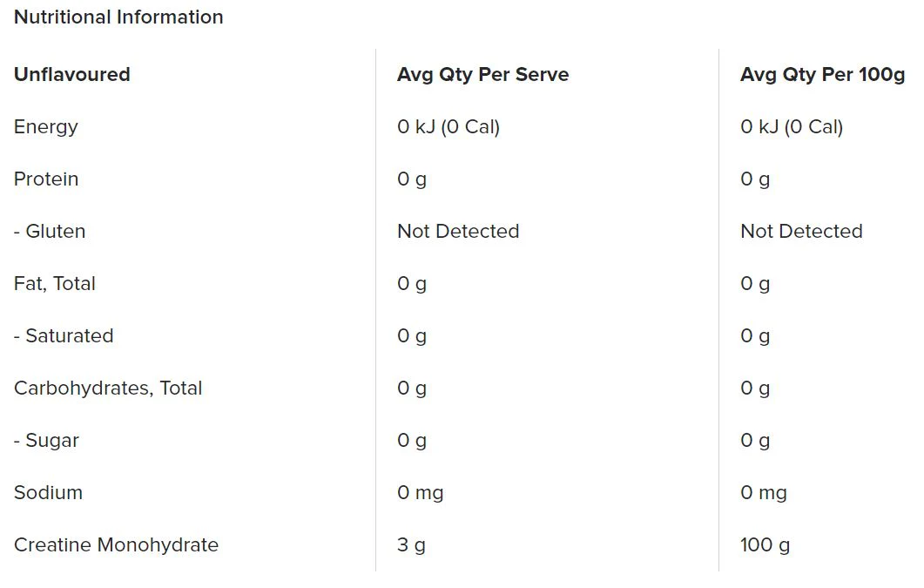Screen dimensions: 924x588
Task: Select the Sugar row label
Action: coord(46,441)
